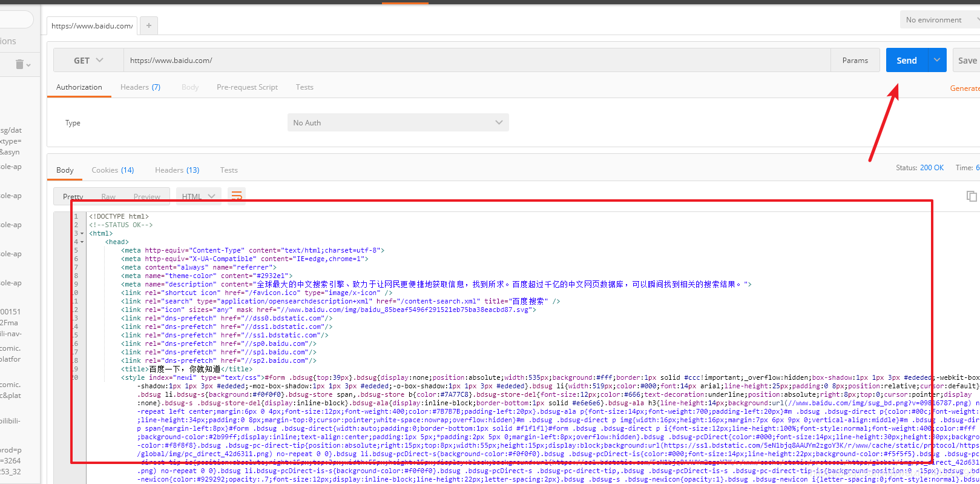Collapse html tag fold arrow on line 3

(x=82, y=233)
